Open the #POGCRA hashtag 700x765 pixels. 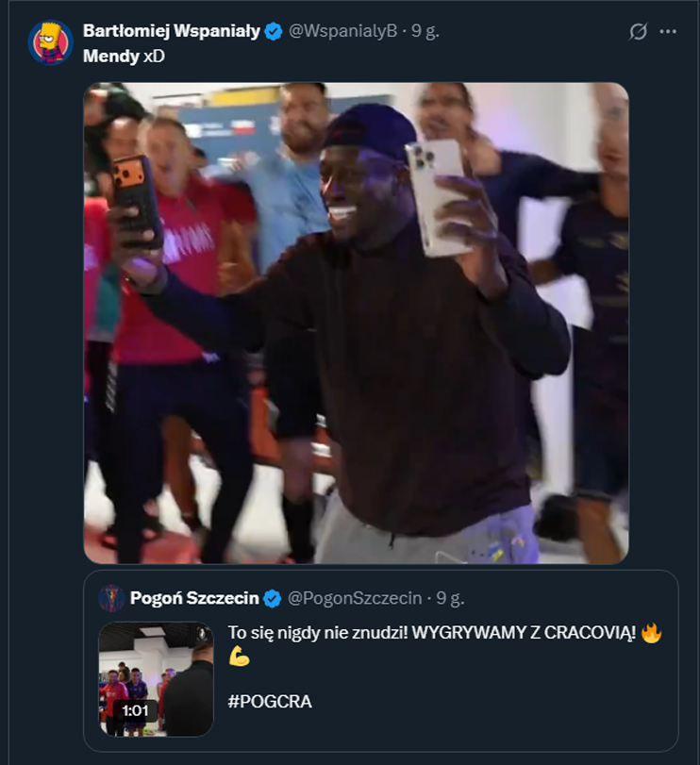tap(270, 701)
